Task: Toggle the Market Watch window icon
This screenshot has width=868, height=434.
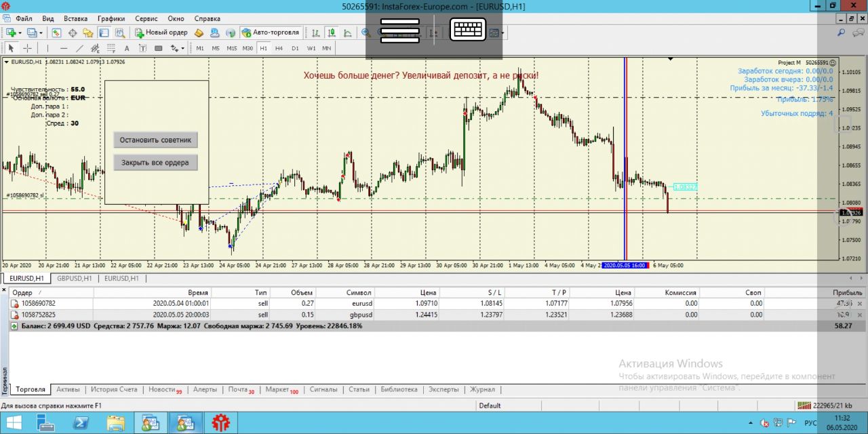Action: [x=56, y=33]
